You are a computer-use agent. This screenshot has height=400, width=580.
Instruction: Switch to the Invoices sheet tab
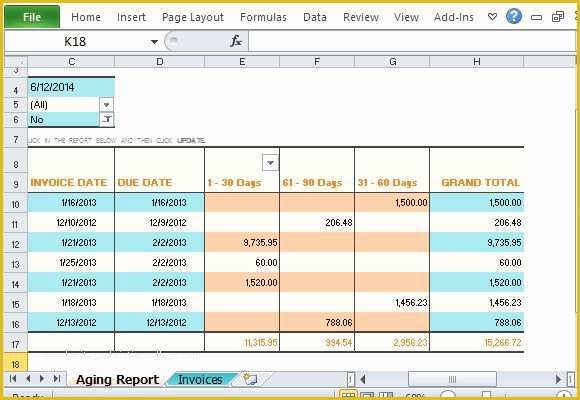(200, 380)
